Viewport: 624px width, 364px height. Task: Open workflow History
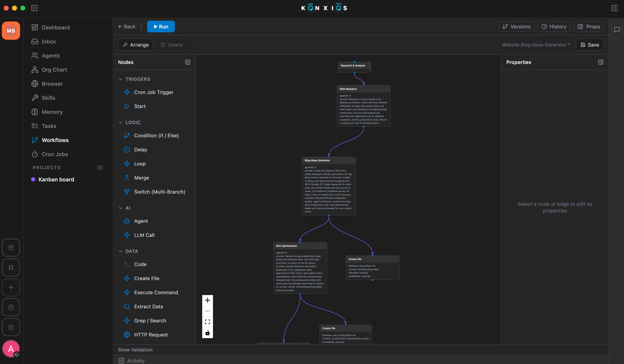coord(554,27)
